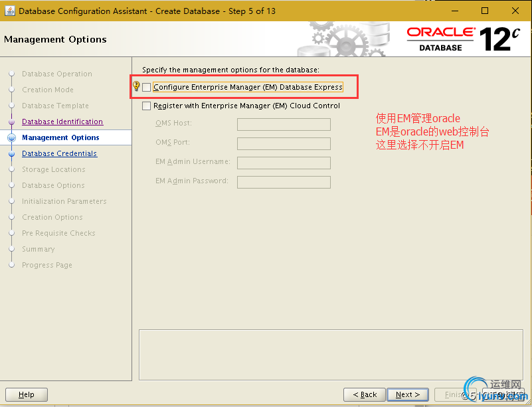Image resolution: width=532 pixels, height=407 pixels.
Task: Click the empty message area at the bottom
Action: point(331,355)
